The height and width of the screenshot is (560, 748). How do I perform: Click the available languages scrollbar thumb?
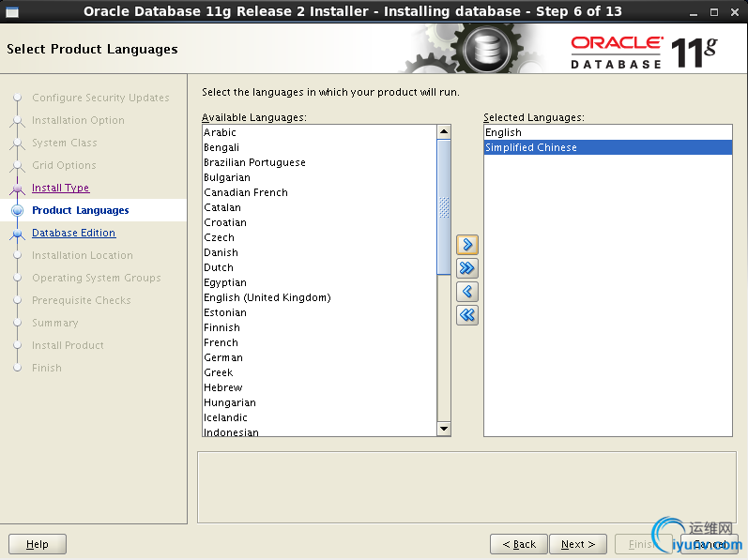[444, 207]
